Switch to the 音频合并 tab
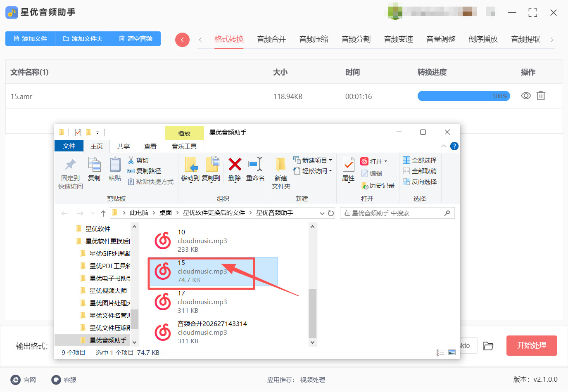 coord(271,39)
